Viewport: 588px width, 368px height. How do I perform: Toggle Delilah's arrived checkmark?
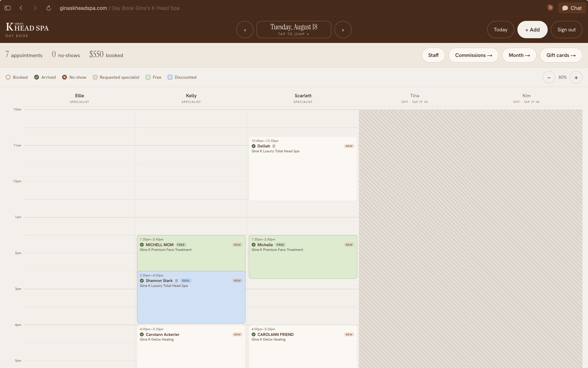253,146
